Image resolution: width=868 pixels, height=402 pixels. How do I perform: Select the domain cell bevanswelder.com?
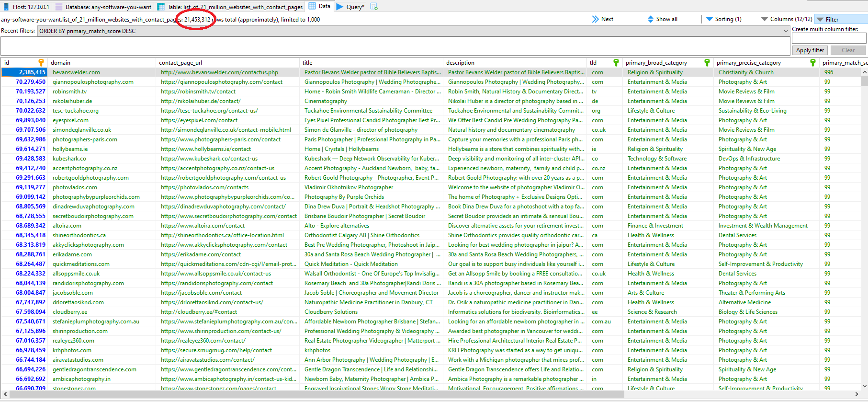tap(101, 72)
